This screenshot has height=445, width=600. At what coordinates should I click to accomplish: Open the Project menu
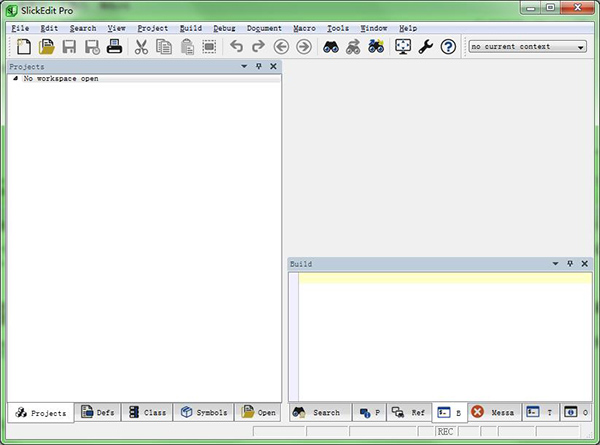(x=153, y=28)
